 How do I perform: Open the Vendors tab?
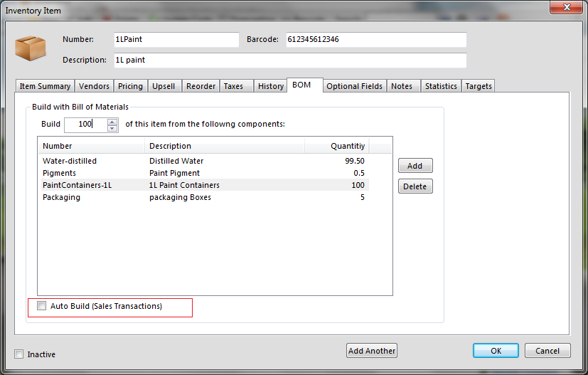[x=94, y=86]
